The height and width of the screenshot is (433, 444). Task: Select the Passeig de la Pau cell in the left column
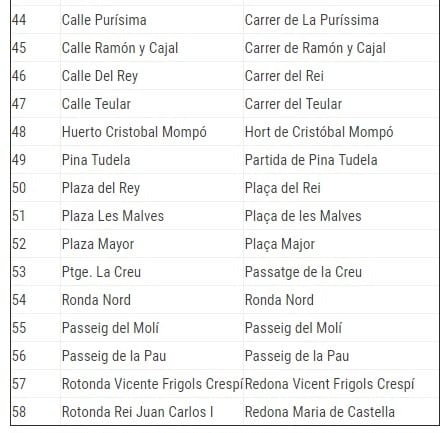[152, 356]
